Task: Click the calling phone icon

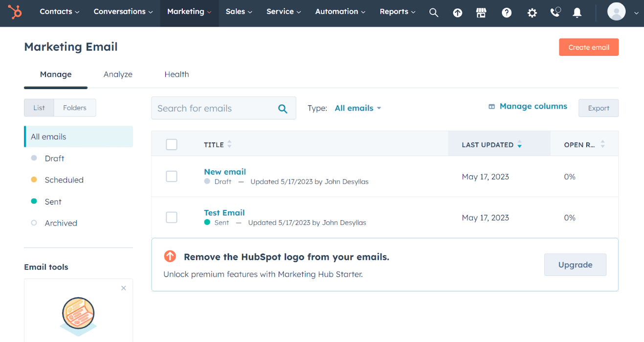Action: click(555, 12)
